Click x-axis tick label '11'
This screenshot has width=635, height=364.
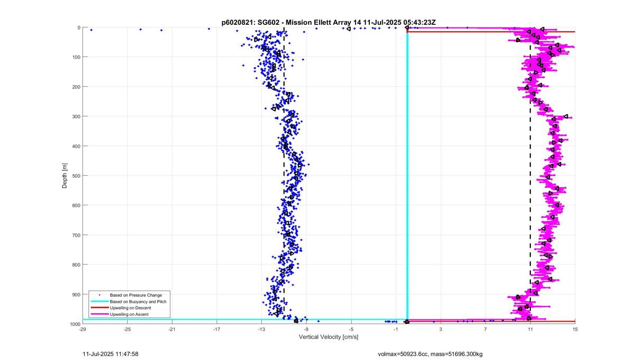point(530,329)
